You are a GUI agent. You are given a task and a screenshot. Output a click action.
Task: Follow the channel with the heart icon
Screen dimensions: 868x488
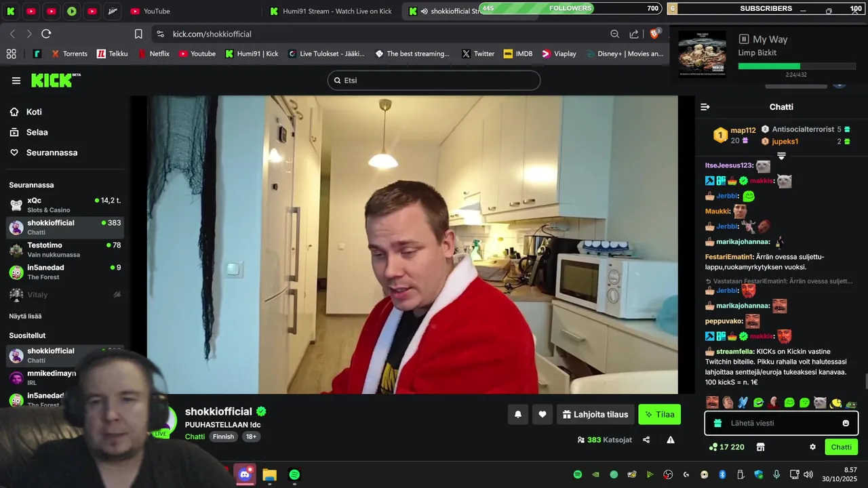(542, 414)
